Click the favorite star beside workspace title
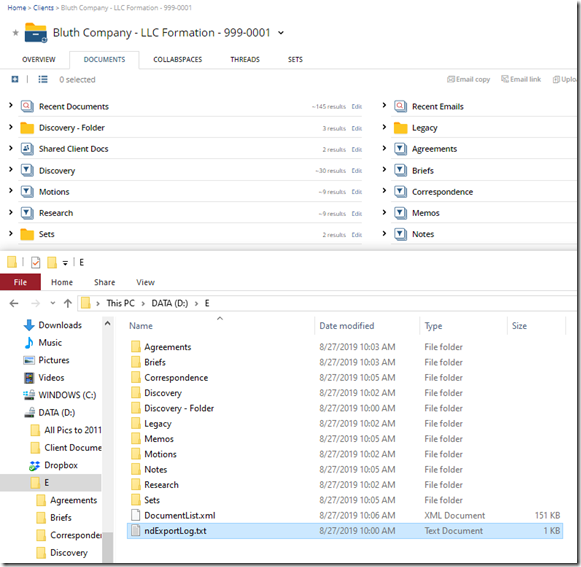 [16, 33]
